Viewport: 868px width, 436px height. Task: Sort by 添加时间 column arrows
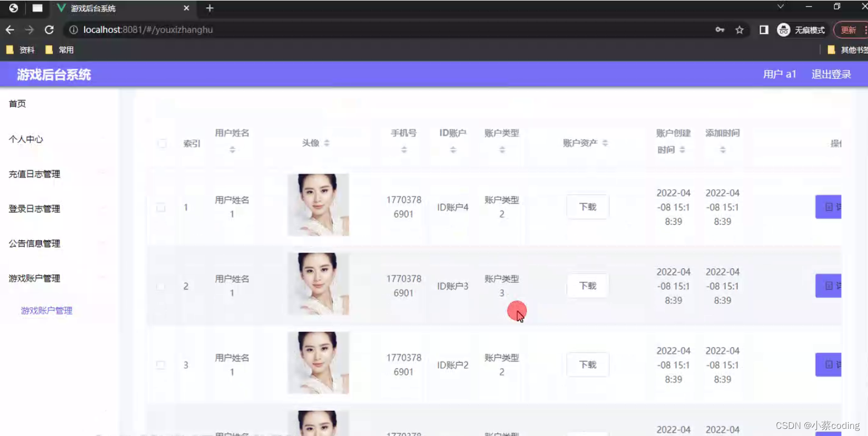723,150
